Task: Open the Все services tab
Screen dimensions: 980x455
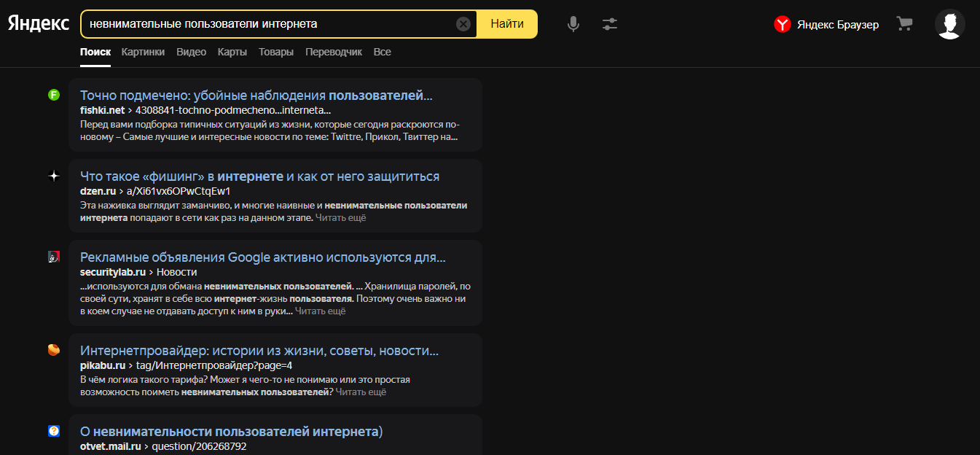Action: 383,52
